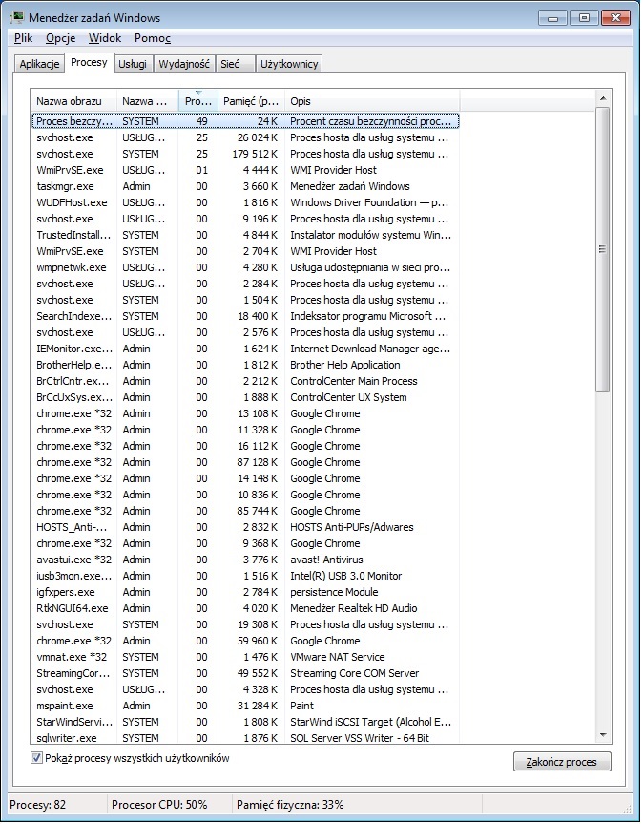Select the BrCtrlCntr process row

click(245, 381)
